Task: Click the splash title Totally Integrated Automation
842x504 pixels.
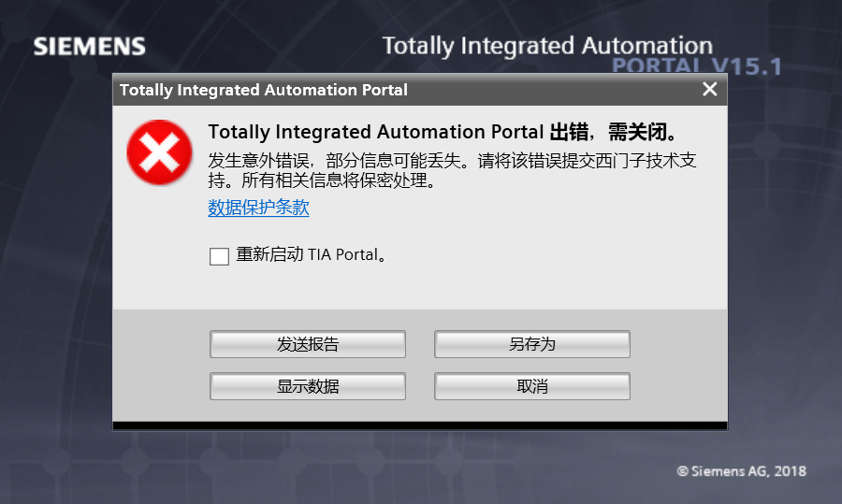Action: tap(547, 46)
